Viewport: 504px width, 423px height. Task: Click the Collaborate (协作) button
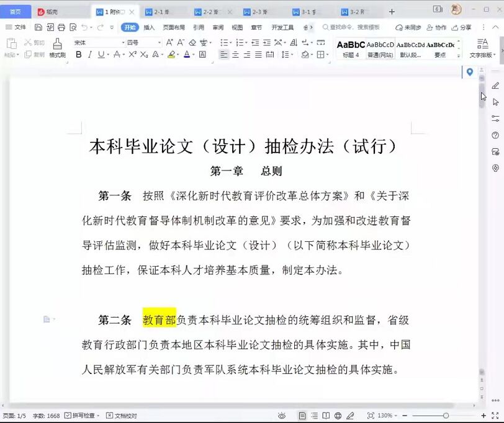coord(436,27)
